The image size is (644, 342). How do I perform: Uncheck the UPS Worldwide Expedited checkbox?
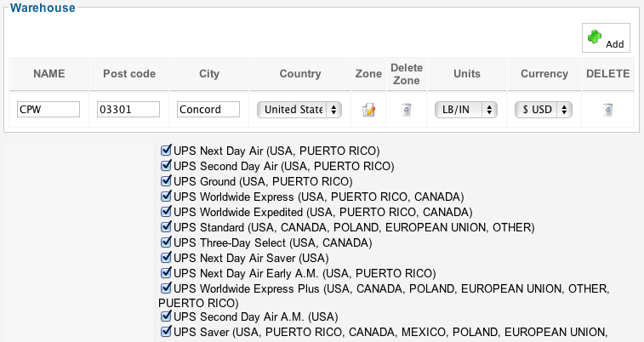(166, 212)
